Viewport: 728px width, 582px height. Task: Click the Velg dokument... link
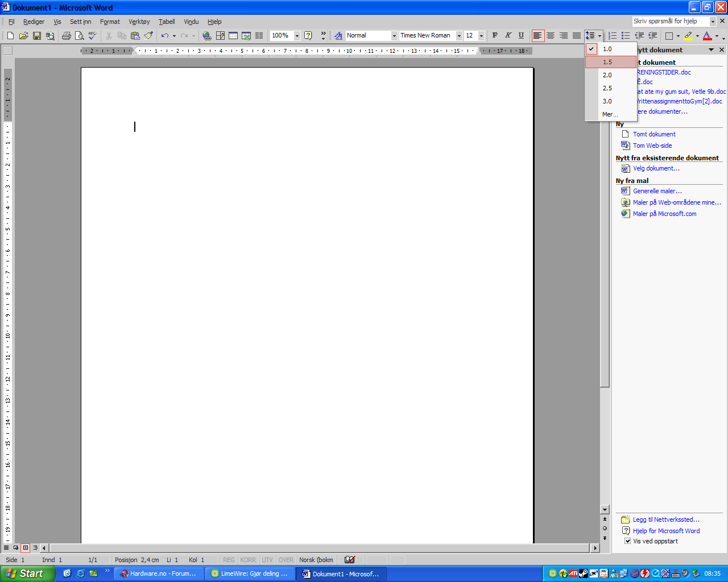click(656, 168)
